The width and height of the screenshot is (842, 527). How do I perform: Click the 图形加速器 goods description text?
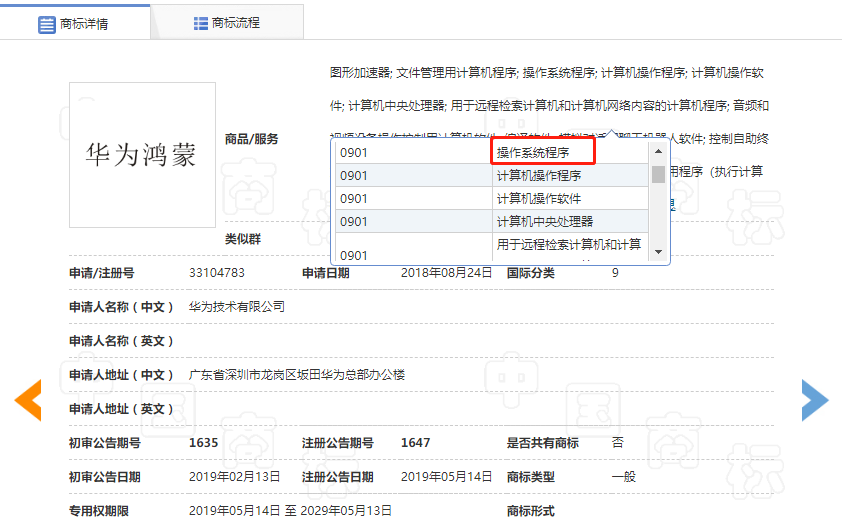[360, 72]
